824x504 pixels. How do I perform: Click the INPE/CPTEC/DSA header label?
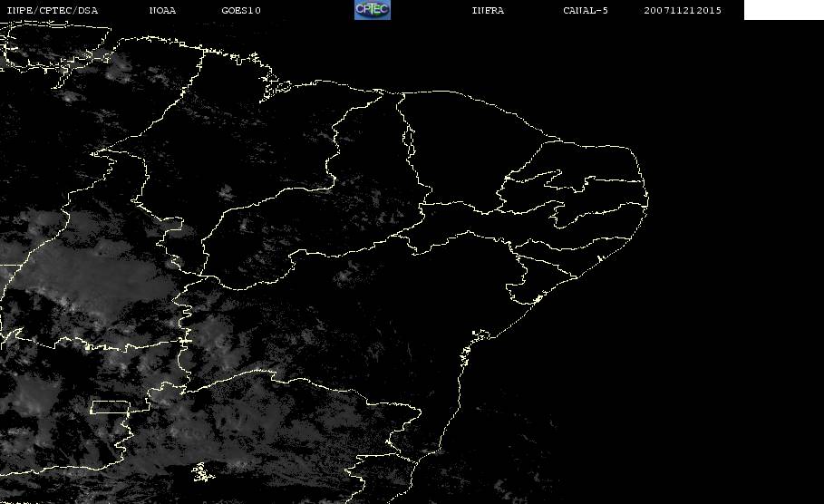53,11
